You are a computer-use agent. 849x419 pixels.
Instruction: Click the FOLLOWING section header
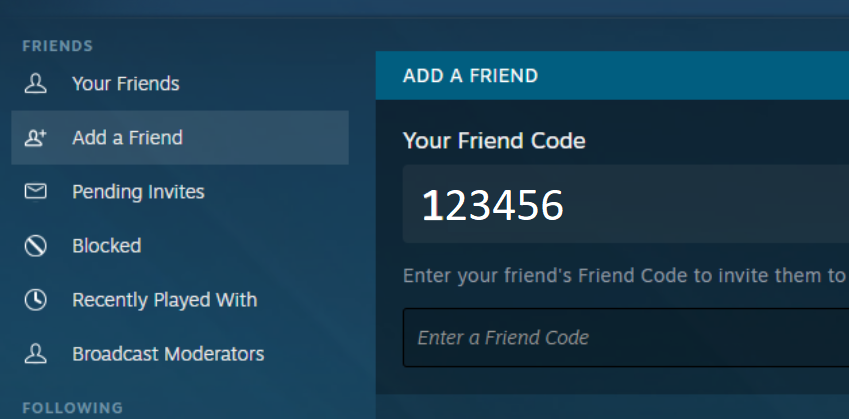point(73,407)
